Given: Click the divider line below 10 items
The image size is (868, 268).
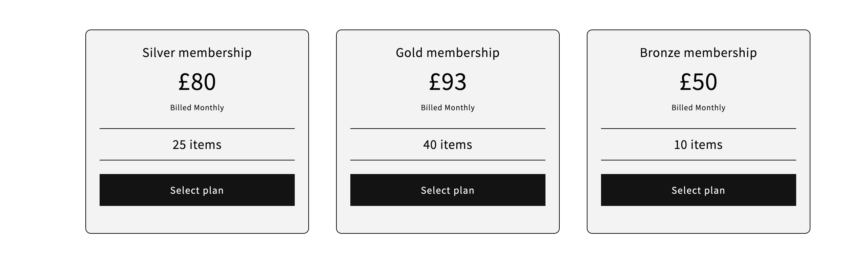Looking at the screenshot, I should (x=698, y=160).
